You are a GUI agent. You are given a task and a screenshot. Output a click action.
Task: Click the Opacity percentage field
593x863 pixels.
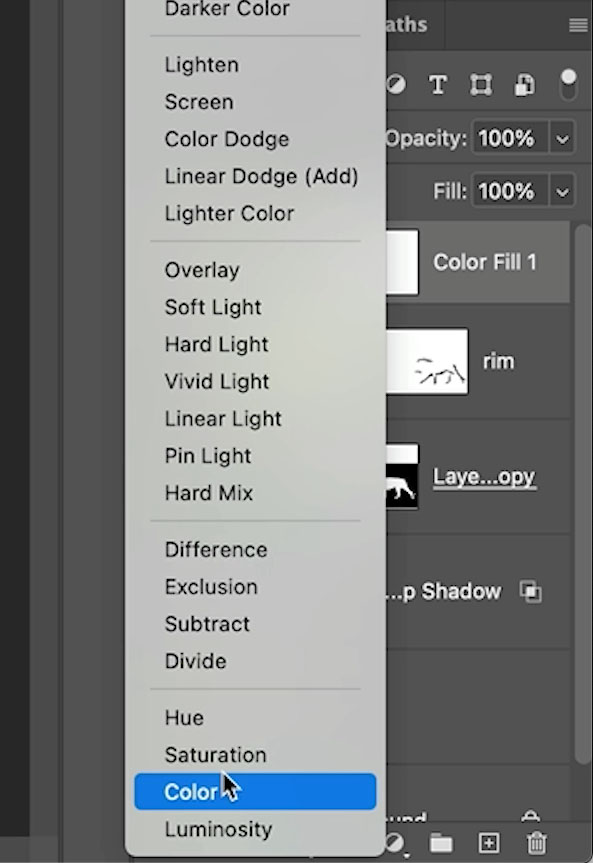pos(510,138)
